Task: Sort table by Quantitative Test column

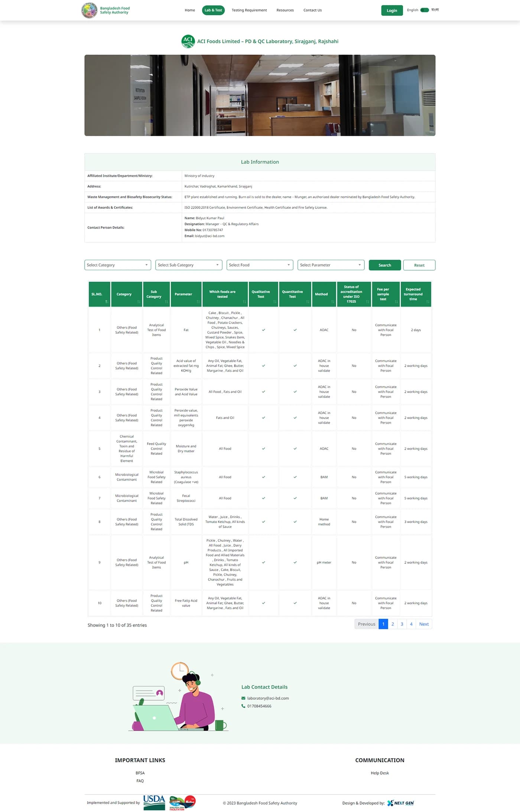Action: (x=308, y=301)
